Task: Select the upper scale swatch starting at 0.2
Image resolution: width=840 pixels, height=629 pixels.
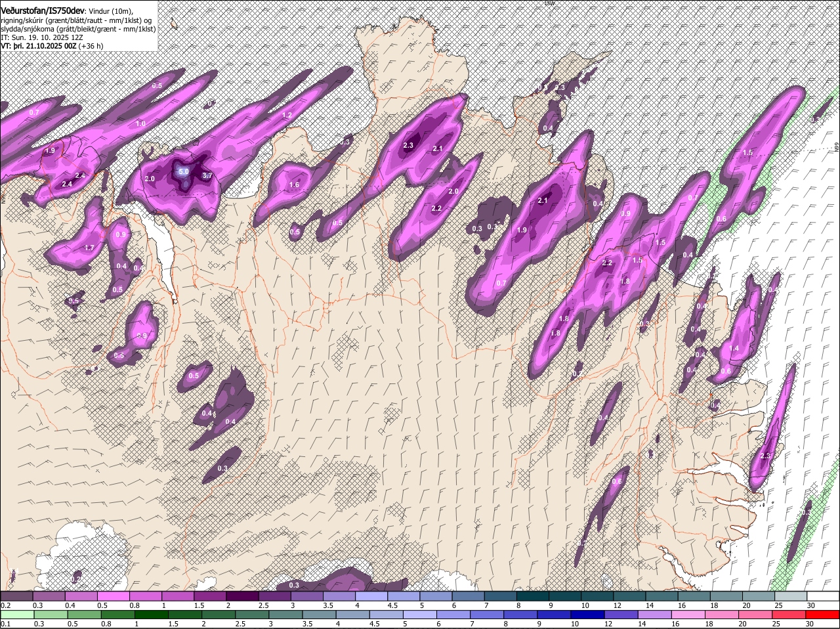Action: point(16,596)
